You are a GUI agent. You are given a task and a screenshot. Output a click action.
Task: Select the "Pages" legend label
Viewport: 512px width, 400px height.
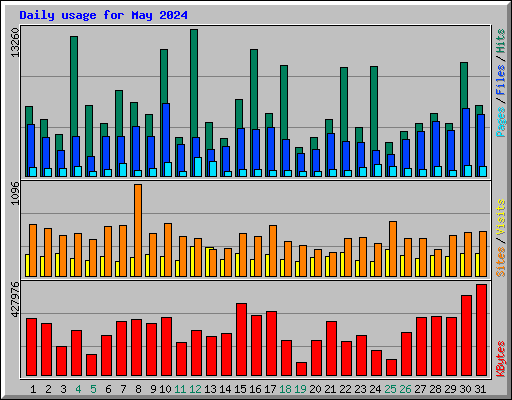click(x=501, y=122)
